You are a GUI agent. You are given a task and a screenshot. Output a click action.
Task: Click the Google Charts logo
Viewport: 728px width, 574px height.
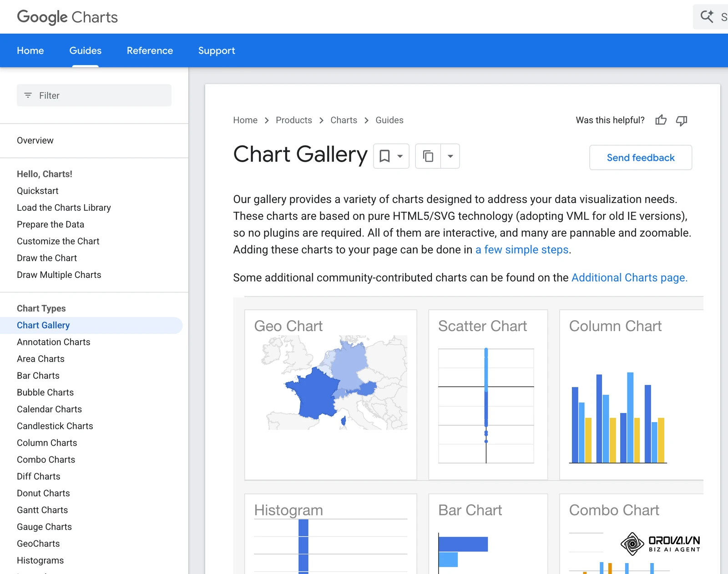pyautogui.click(x=67, y=17)
